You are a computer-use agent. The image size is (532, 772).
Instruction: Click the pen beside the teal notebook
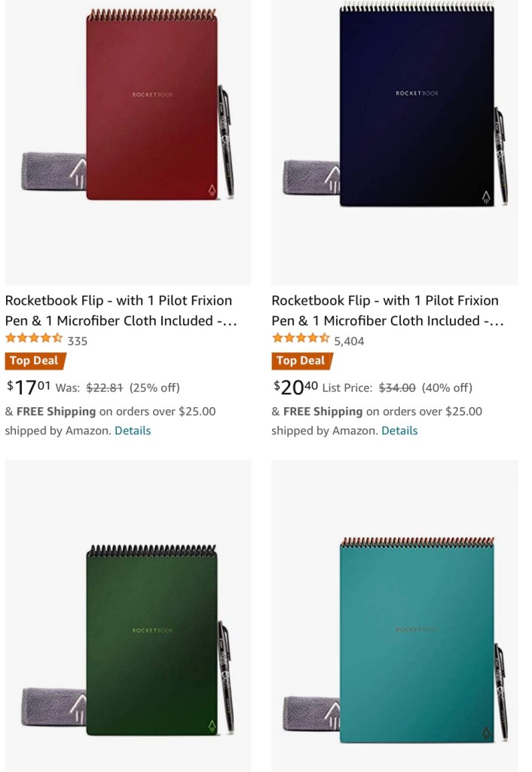(x=500, y=690)
